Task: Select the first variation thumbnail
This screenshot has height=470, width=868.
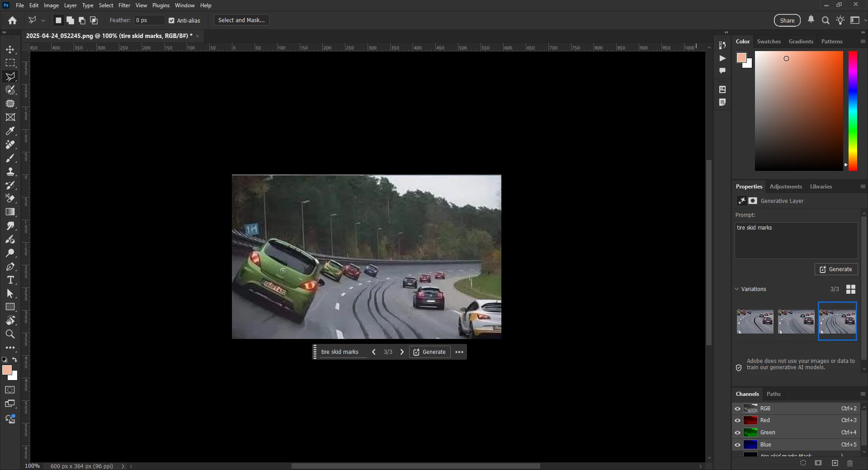Action: (x=755, y=321)
